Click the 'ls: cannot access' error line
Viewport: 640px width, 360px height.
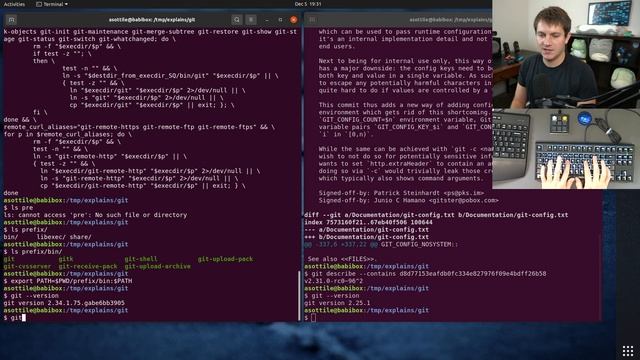pyautogui.click(x=95, y=215)
